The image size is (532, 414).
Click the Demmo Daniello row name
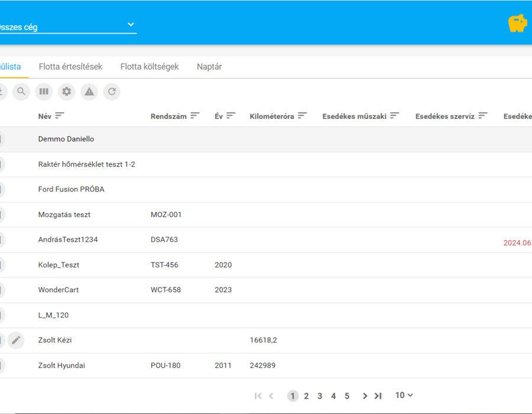pos(66,139)
